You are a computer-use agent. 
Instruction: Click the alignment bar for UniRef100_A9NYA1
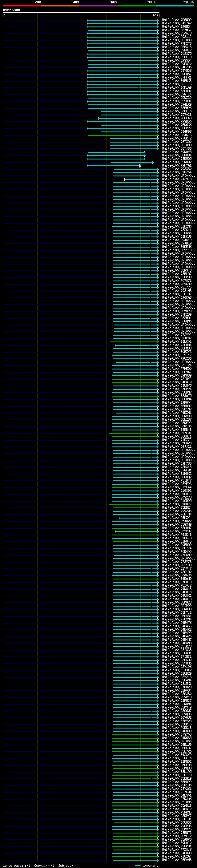(x=114, y=165)
